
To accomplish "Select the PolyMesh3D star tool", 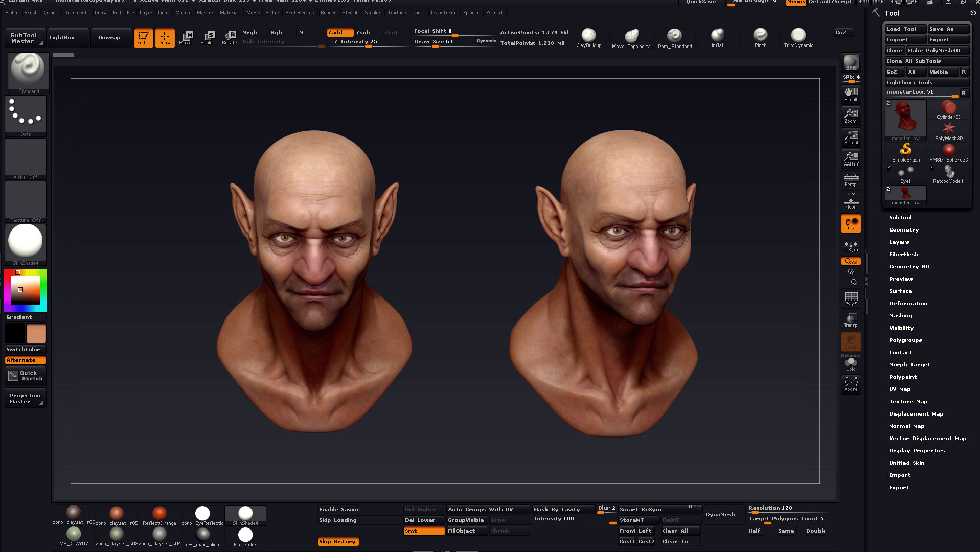I will [949, 131].
